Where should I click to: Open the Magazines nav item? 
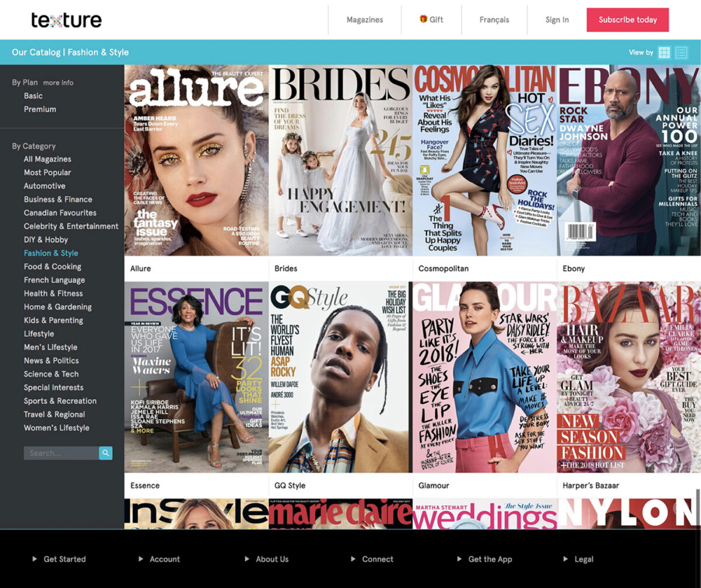click(365, 20)
